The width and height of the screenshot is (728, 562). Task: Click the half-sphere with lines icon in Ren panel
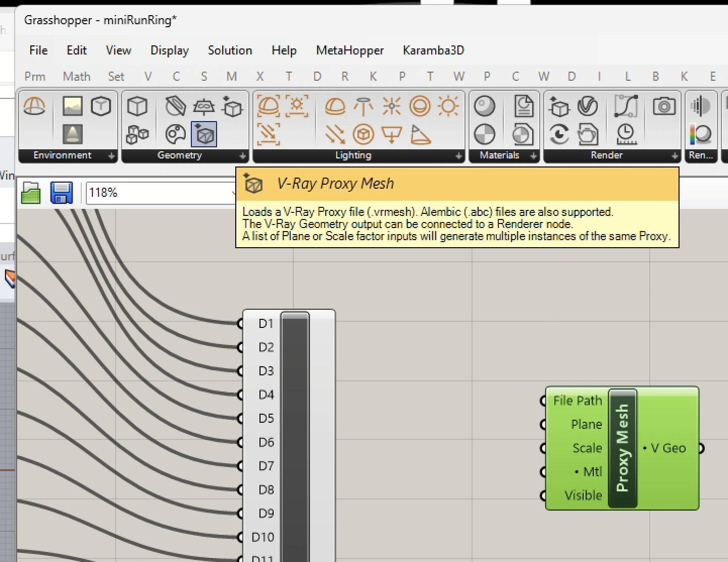point(701,106)
